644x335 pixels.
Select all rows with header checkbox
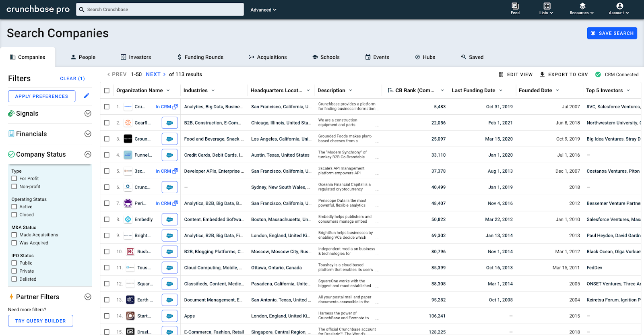[107, 91]
